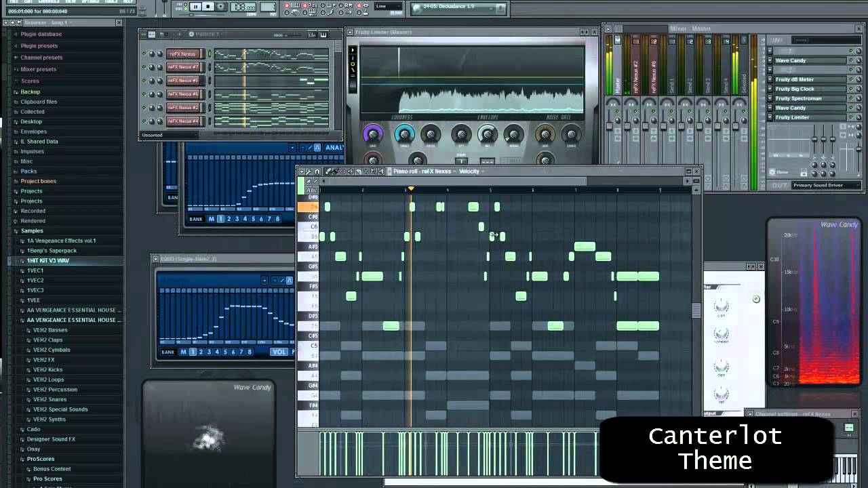
Task: Open the reFX Nexus channel button
Action: click(x=184, y=54)
